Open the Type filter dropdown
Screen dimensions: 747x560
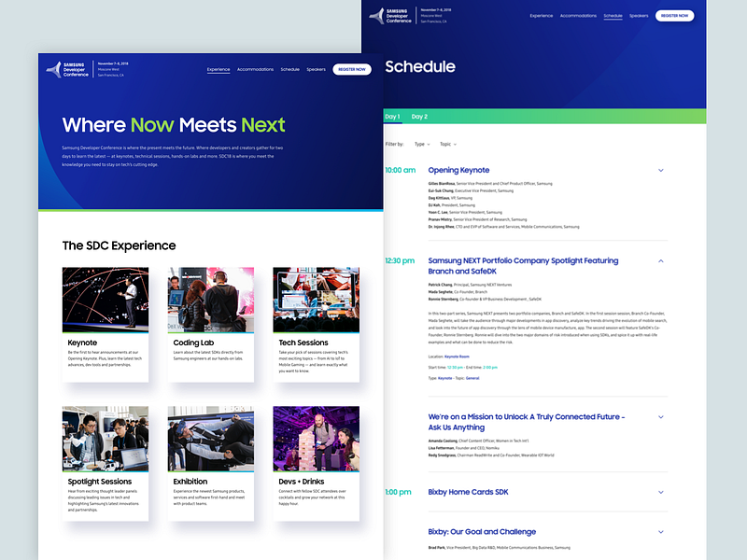(x=422, y=144)
